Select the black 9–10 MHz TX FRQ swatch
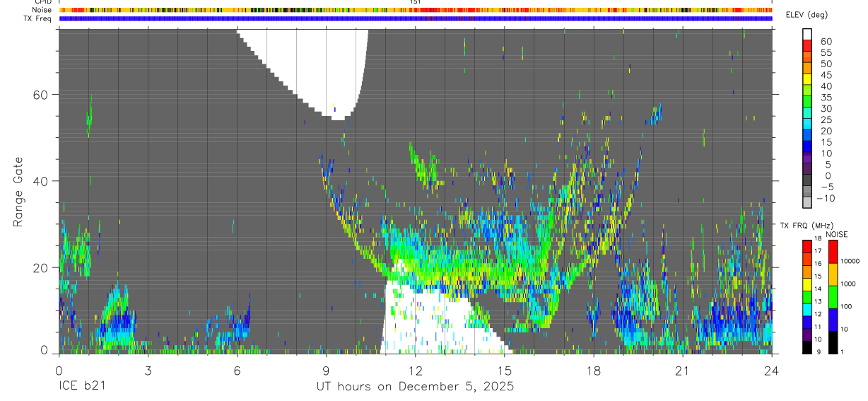This screenshot has width=868, height=401. 807,347
